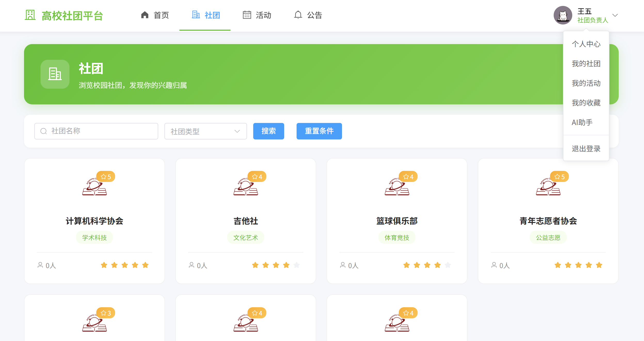Open 篮球俱乐部 club title

[397, 221]
